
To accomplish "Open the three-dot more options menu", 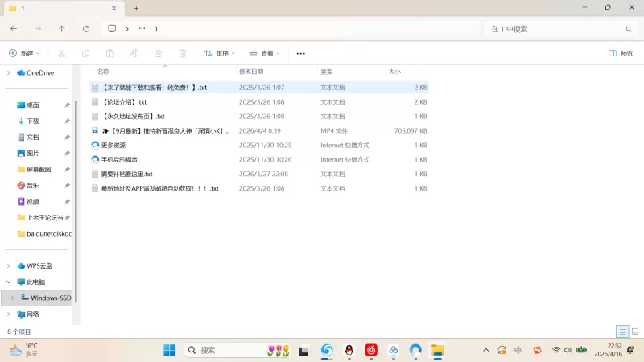I will click(x=301, y=53).
